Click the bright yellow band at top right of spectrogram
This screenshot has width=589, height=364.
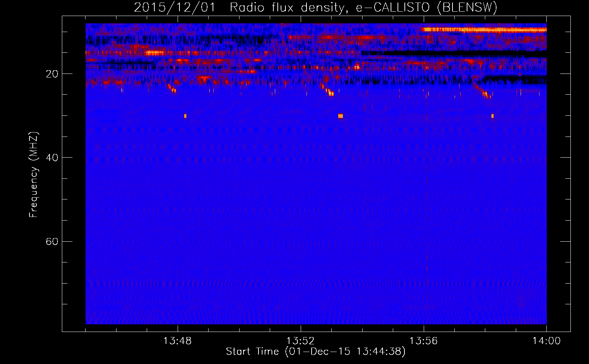[484, 30]
